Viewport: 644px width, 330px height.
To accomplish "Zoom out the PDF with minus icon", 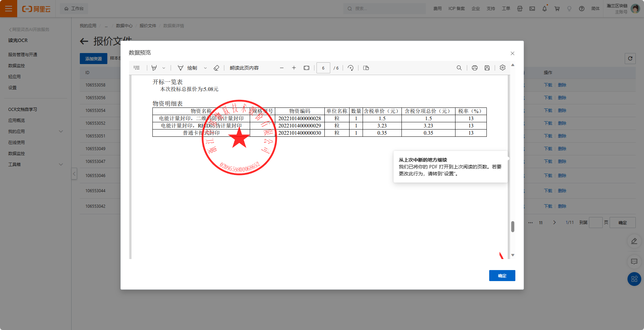I will (x=282, y=68).
